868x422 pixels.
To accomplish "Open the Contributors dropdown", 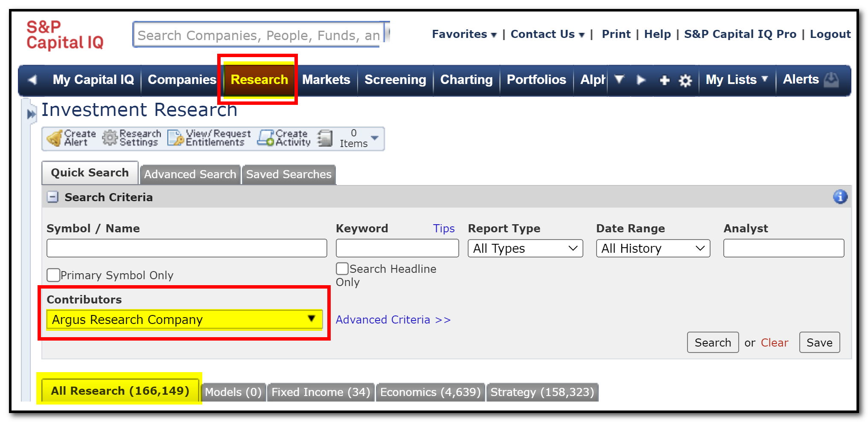I will tap(184, 319).
